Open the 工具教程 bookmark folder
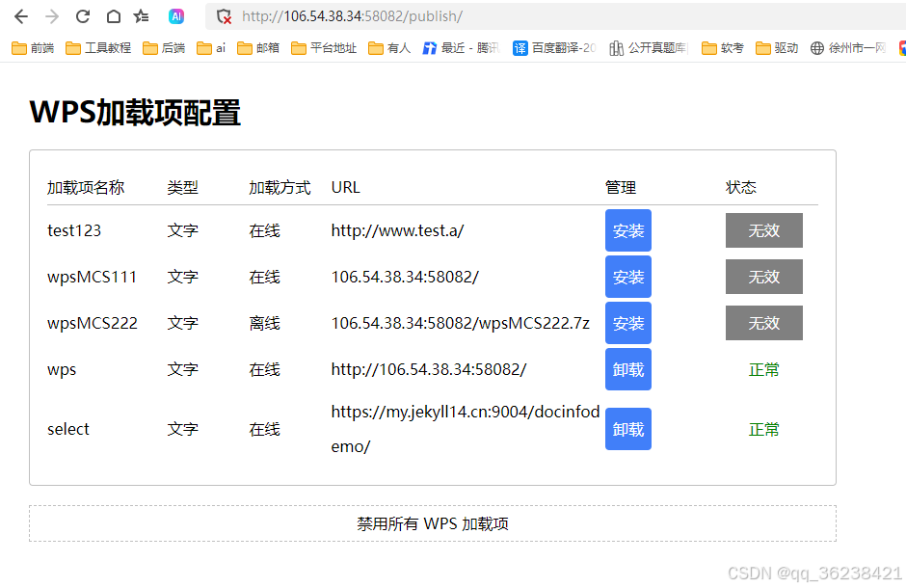 [98, 48]
